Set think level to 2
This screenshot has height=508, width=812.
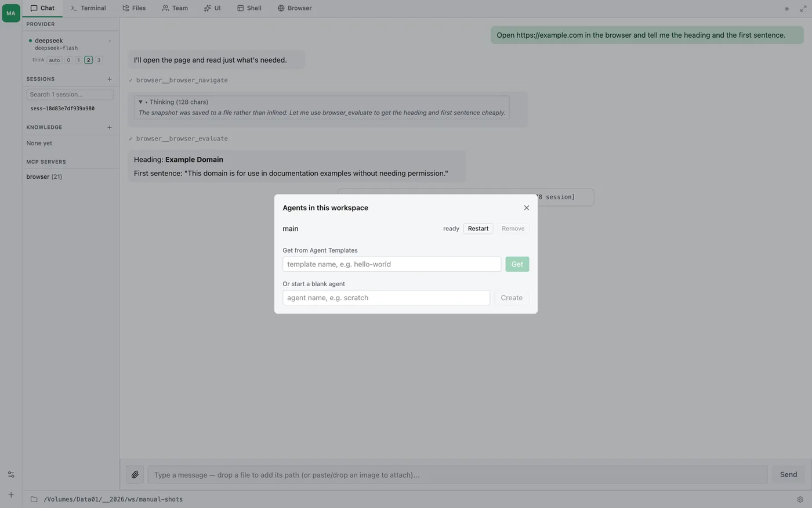(x=88, y=60)
